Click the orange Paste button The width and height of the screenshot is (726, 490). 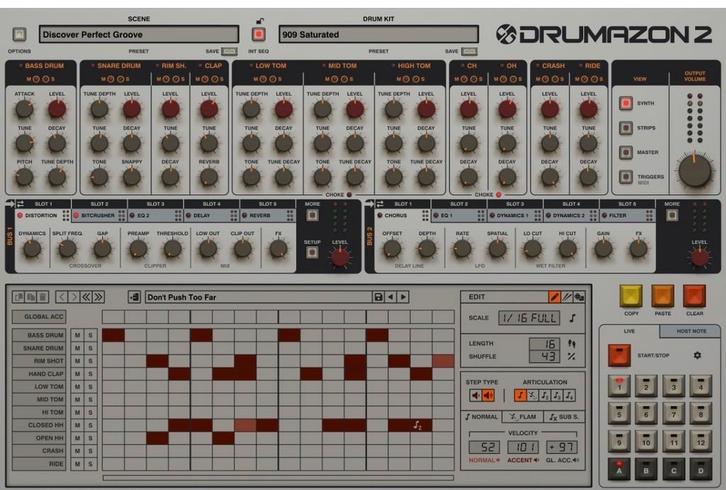click(663, 296)
